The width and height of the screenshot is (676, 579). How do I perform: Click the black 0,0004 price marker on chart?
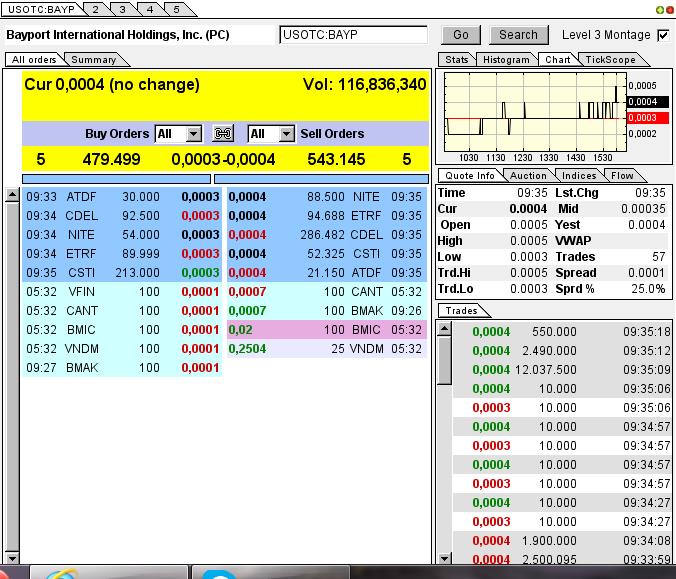(648, 102)
